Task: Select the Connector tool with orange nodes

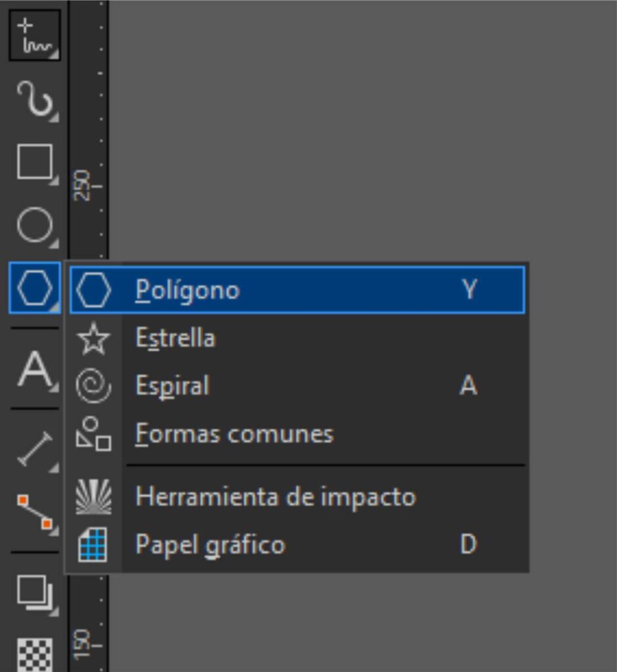Action: coord(34,512)
